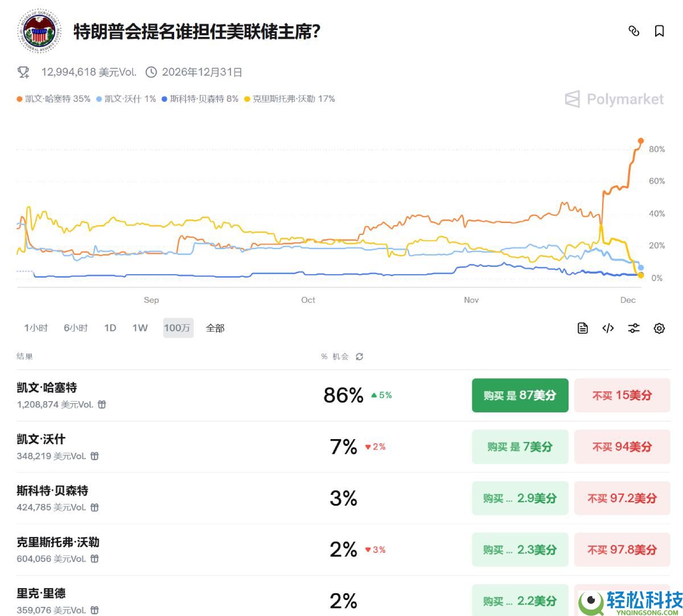This screenshot has width=683, height=616.
Task: Click the Polymarket logo
Action: 614,100
